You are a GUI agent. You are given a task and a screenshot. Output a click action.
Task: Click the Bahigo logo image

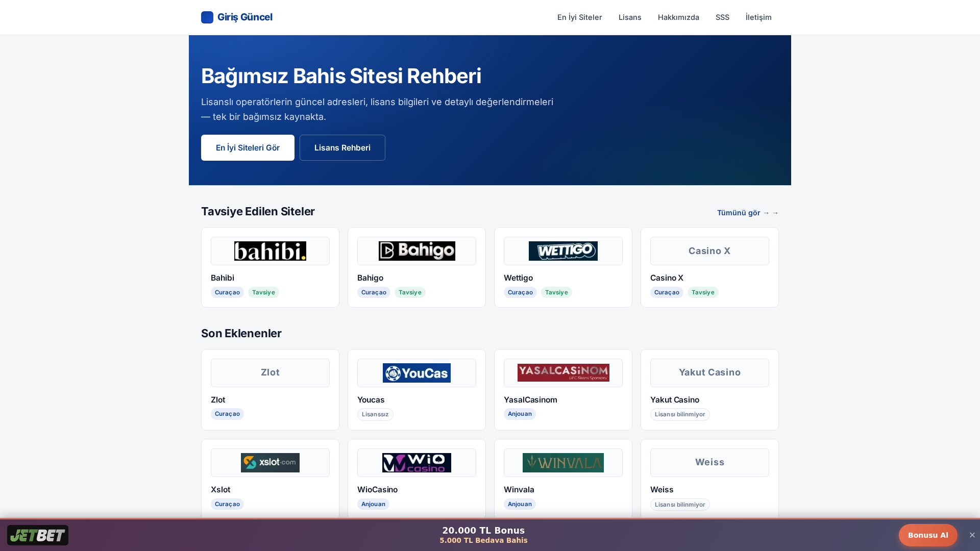pyautogui.click(x=416, y=251)
